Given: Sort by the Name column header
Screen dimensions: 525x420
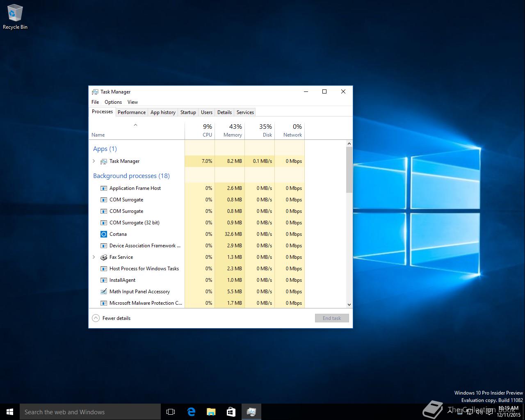Looking at the screenshot, I should (x=137, y=130).
